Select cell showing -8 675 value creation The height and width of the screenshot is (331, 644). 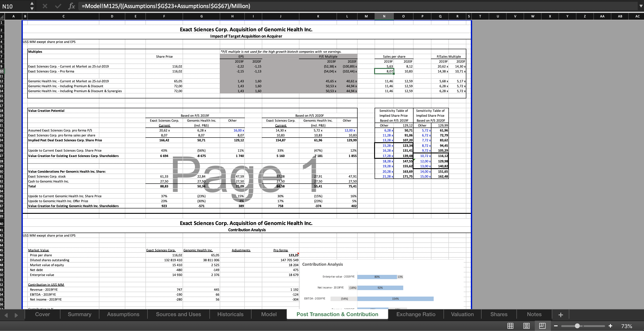201,156
